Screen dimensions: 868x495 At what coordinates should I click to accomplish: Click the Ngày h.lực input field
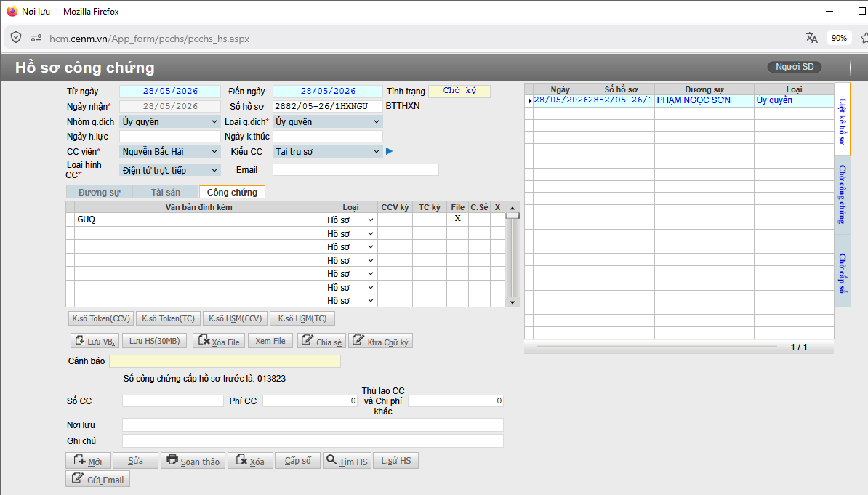(170, 136)
